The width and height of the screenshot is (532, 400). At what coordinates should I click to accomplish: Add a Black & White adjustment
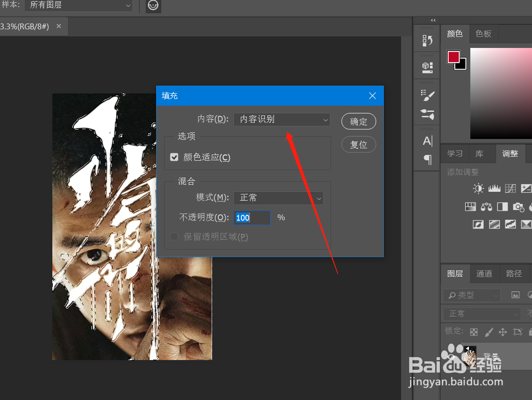point(502,206)
